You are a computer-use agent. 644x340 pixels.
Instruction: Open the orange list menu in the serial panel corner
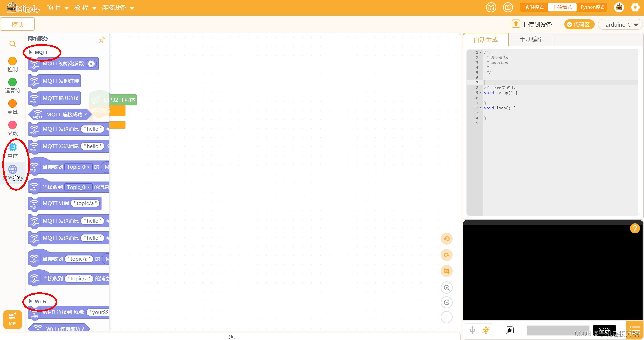(x=635, y=329)
